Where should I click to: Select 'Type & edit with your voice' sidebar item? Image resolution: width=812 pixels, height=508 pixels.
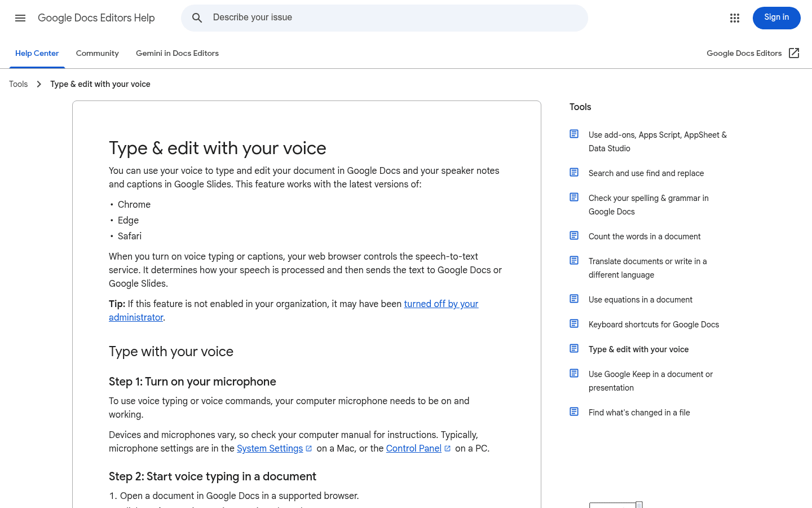click(639, 349)
